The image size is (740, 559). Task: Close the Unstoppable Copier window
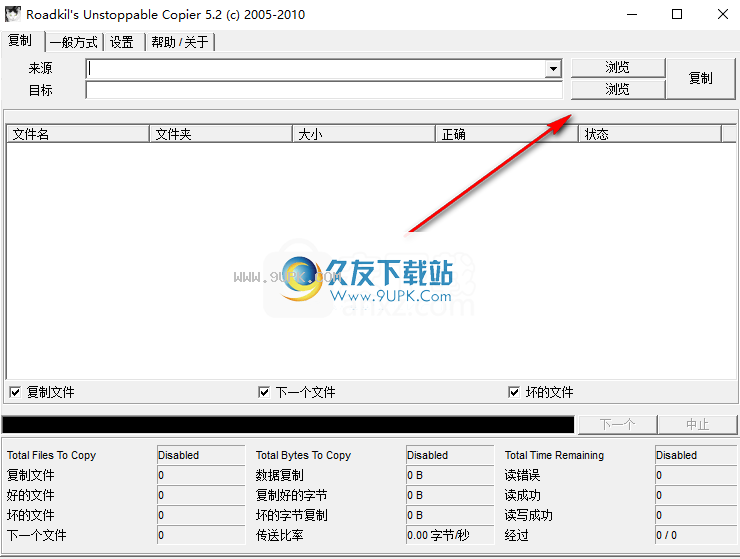[x=723, y=14]
